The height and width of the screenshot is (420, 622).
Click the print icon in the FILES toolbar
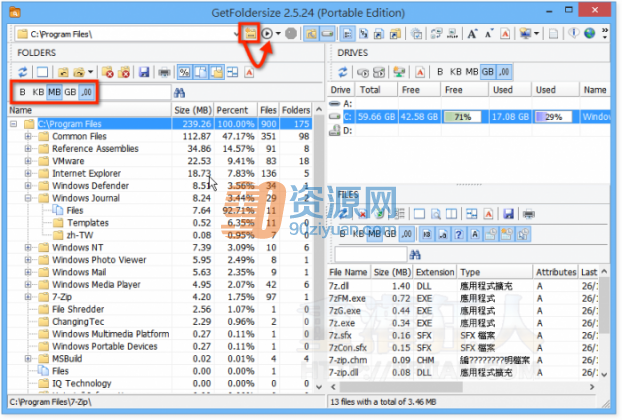[x=529, y=214]
